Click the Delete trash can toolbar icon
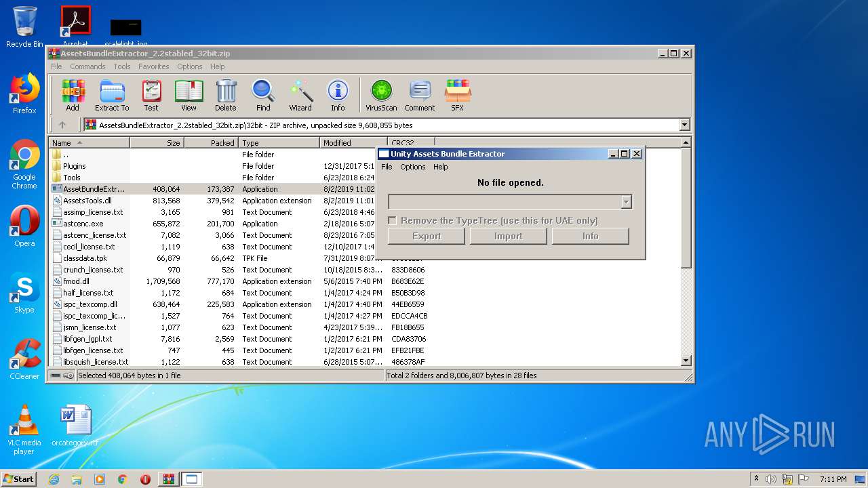 (226, 96)
